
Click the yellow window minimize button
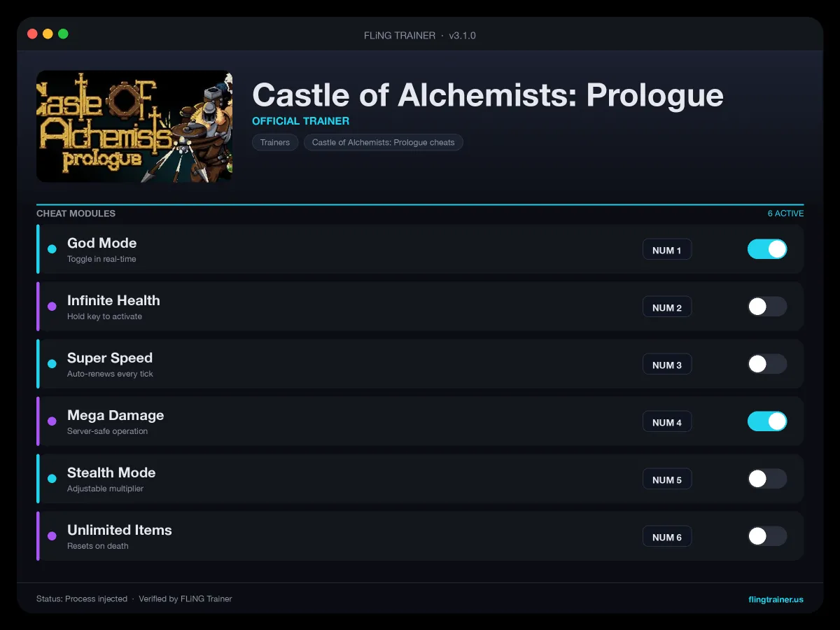pyautogui.click(x=48, y=34)
